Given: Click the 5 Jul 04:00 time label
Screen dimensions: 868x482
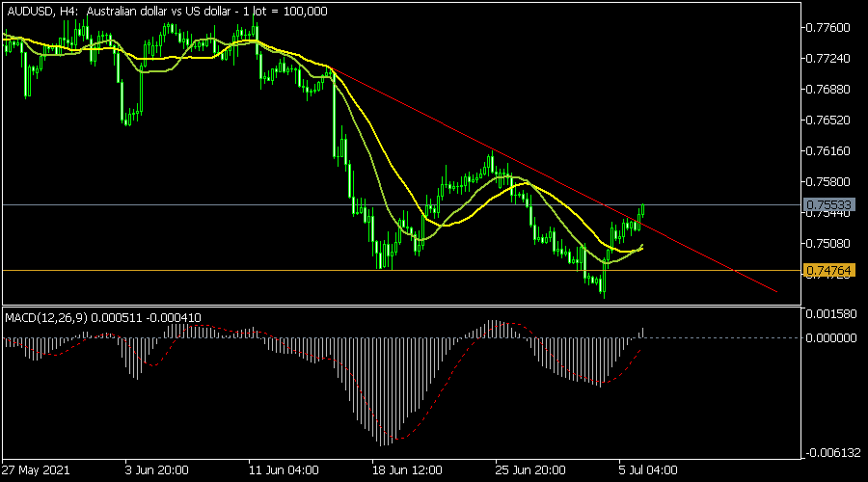Looking at the screenshot, I should point(648,470).
